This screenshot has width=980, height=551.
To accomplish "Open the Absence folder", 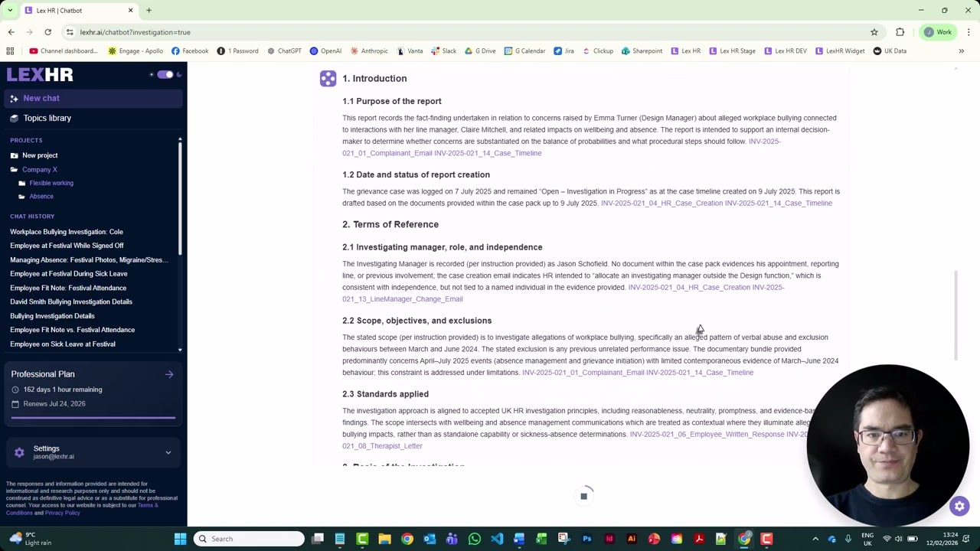I will (41, 197).
